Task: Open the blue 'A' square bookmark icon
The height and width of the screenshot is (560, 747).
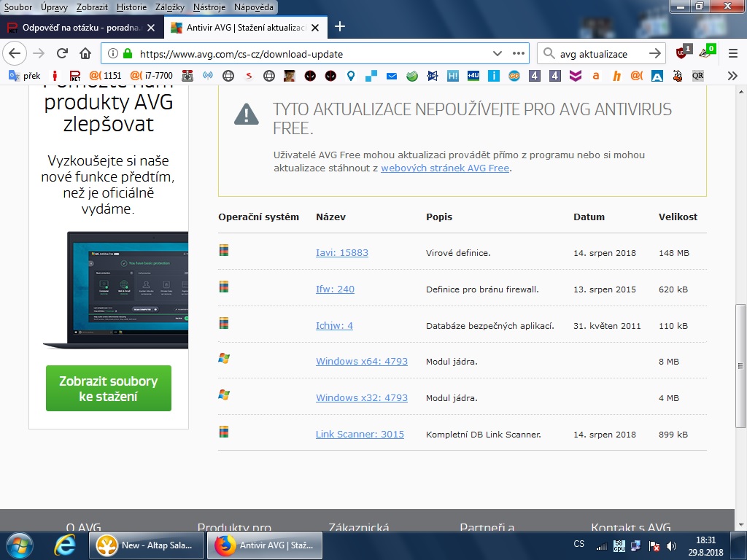Action: click(657, 76)
